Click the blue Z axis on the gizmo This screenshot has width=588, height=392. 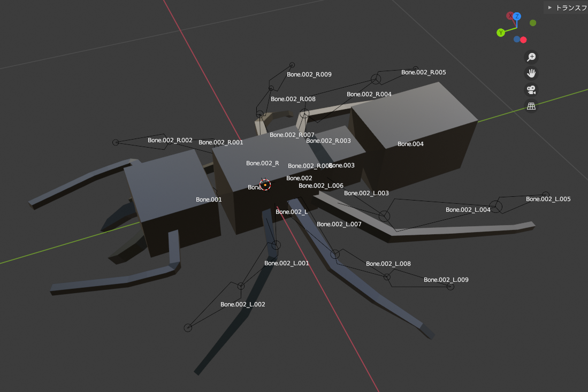pyautogui.click(x=517, y=16)
